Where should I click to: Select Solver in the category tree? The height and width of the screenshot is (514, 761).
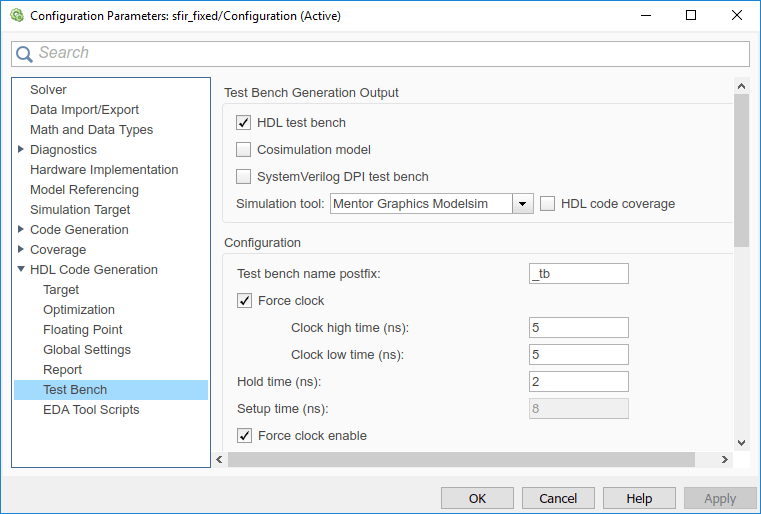click(x=48, y=90)
